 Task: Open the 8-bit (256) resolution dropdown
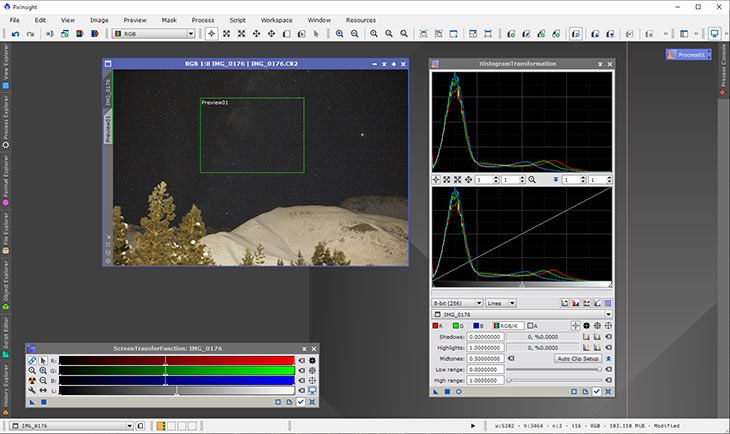pos(455,302)
